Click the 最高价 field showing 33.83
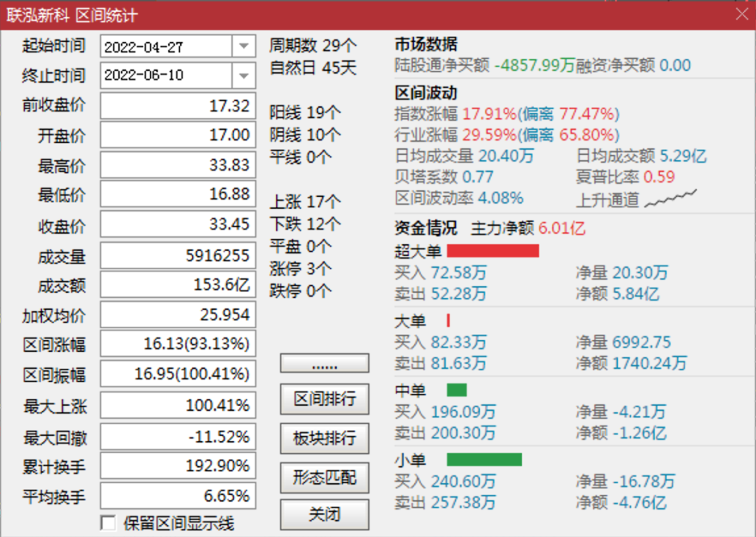Viewport: 756px width, 537px height. (178, 165)
